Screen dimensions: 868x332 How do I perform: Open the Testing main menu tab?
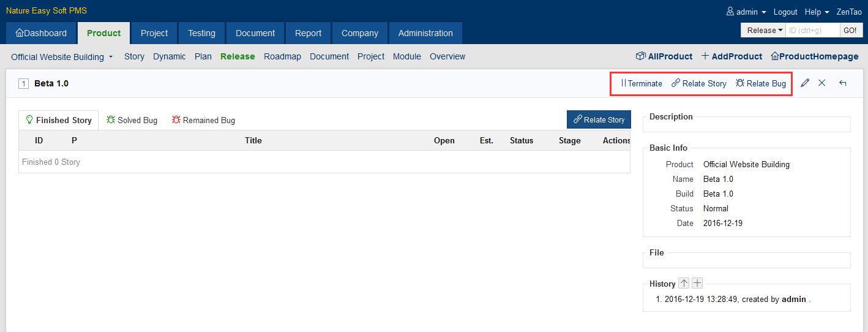coord(201,33)
